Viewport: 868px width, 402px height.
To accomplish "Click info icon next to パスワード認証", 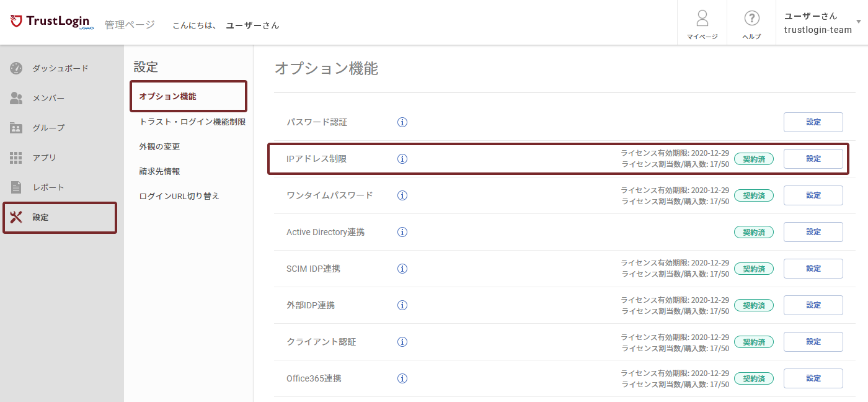I will pyautogui.click(x=402, y=122).
